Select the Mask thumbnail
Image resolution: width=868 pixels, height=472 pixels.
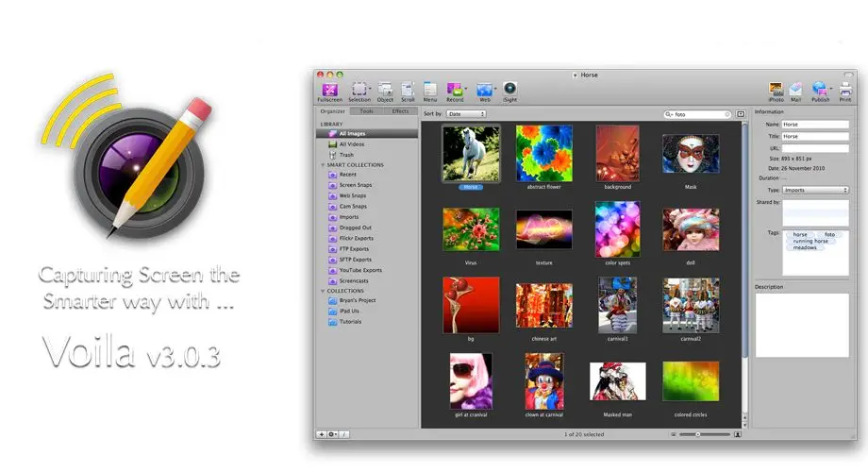691,154
